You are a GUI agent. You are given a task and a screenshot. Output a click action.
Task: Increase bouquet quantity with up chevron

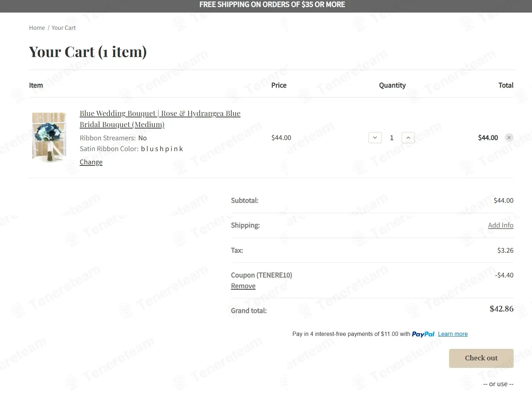[x=408, y=137]
